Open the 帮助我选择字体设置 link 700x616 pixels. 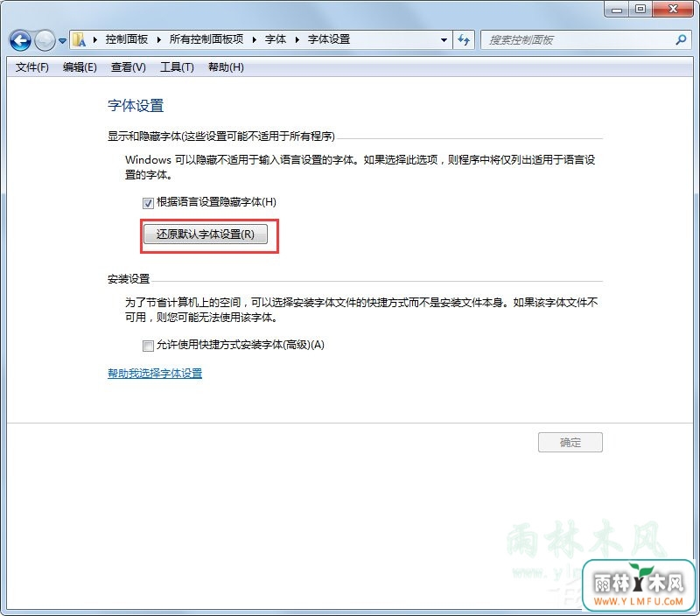click(x=155, y=373)
